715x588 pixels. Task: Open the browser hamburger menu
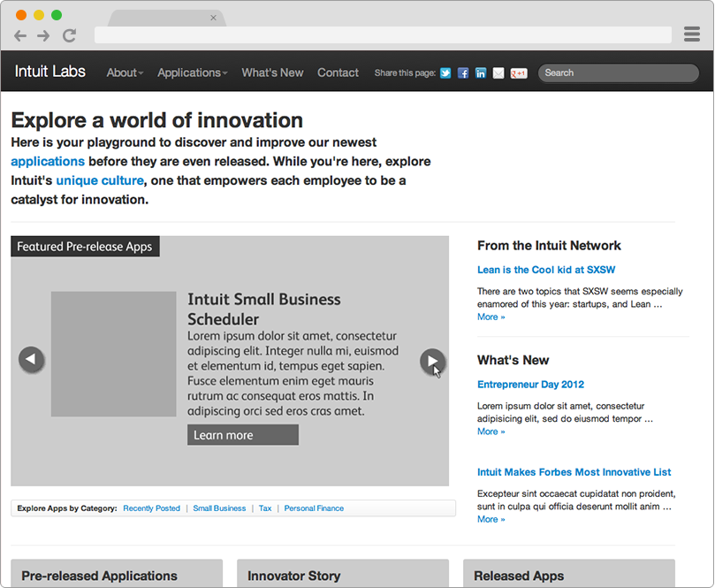(x=692, y=34)
